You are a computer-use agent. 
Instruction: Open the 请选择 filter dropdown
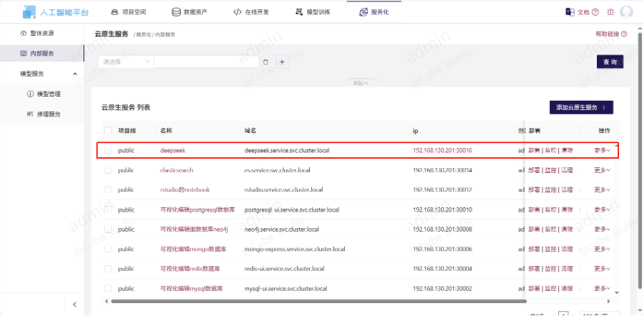(x=126, y=62)
